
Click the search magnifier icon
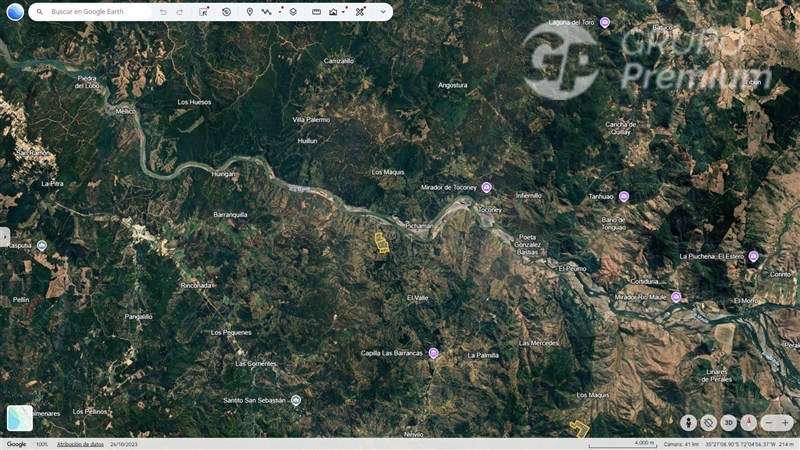(40, 12)
